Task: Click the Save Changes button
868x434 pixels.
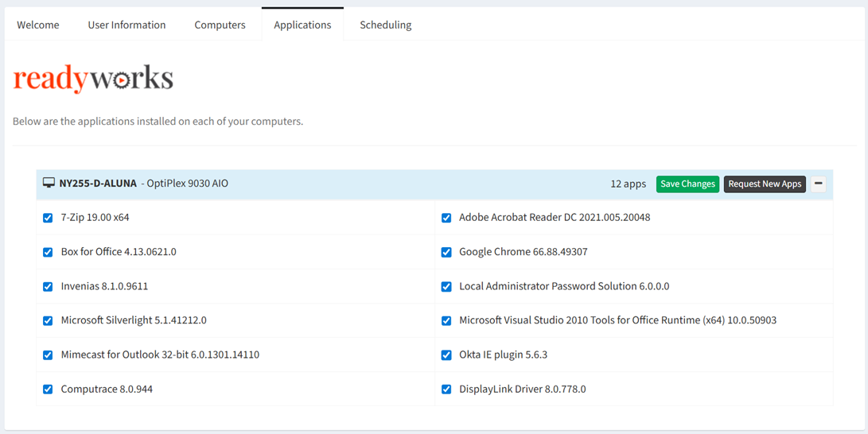Action: 687,184
